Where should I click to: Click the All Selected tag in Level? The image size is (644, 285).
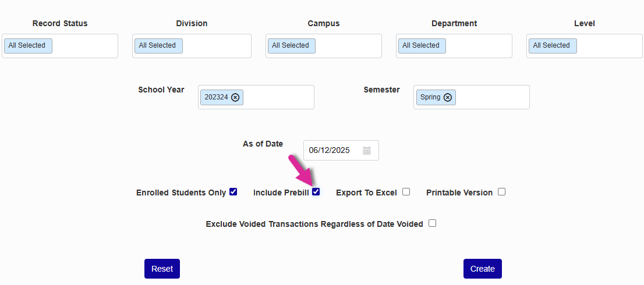pos(551,46)
